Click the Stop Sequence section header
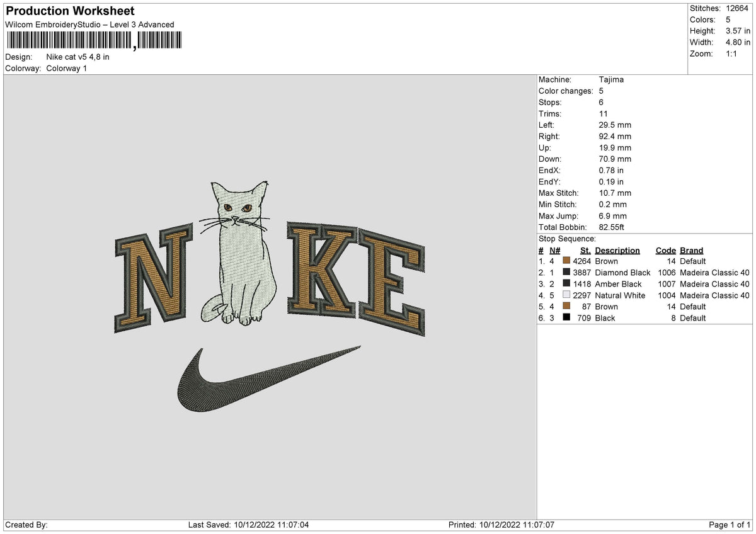 click(x=566, y=239)
